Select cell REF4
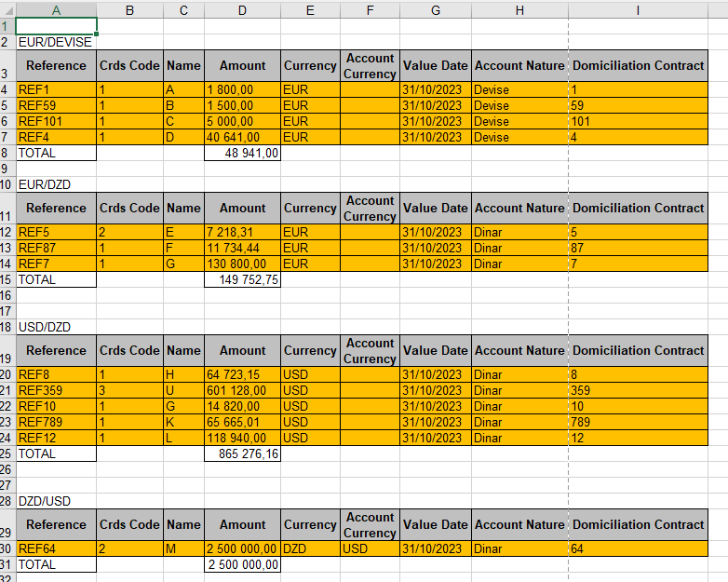 pos(56,137)
